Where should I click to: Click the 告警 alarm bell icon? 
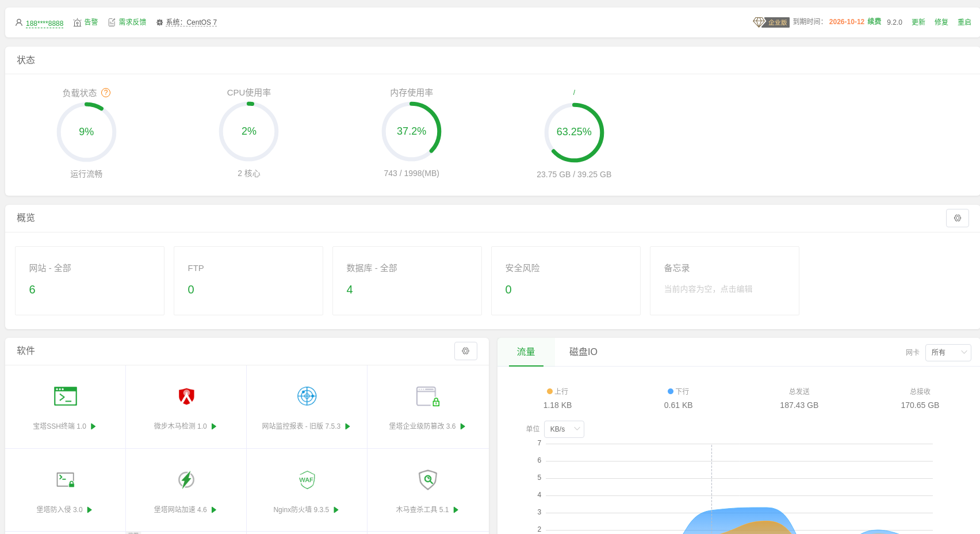(x=77, y=22)
